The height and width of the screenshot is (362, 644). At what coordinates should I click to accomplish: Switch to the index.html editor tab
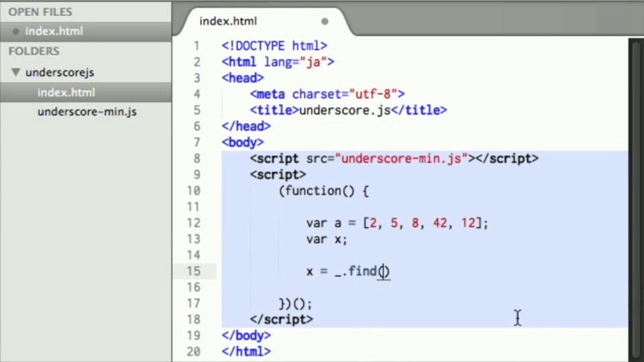pos(228,21)
